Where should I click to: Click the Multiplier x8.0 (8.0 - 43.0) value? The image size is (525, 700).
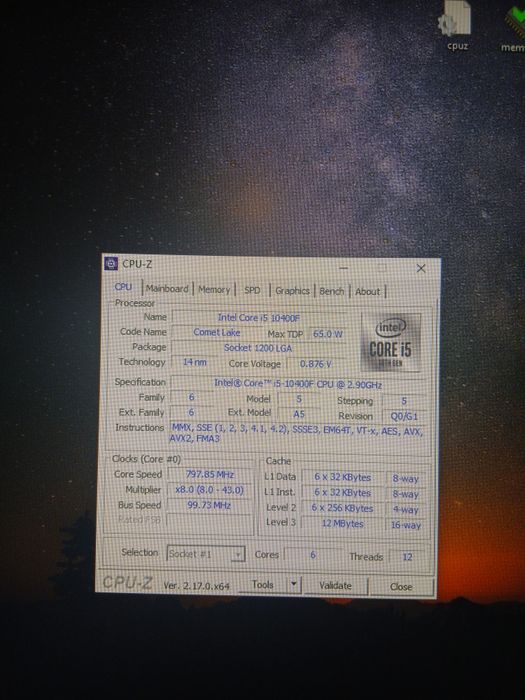209,490
